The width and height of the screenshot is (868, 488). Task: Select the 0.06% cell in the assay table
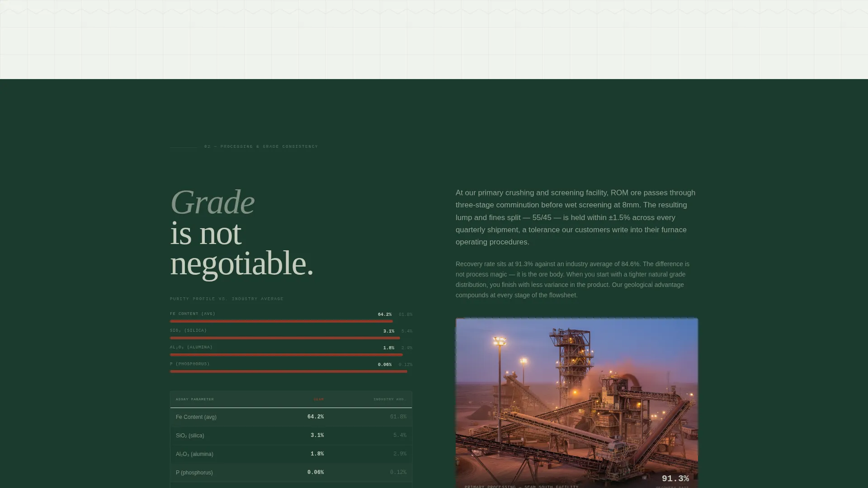(x=316, y=472)
